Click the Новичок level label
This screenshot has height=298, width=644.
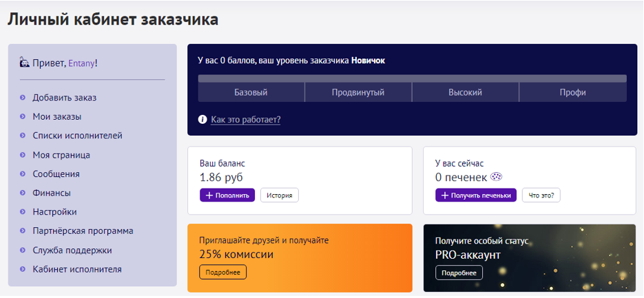pyautogui.click(x=368, y=61)
